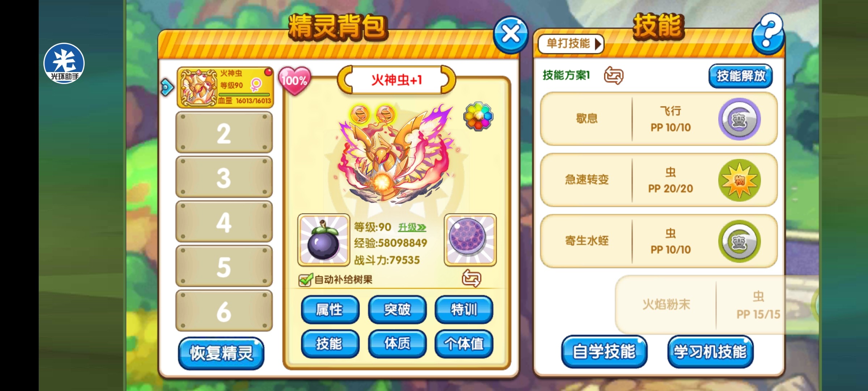
Task: Expand the 单打技能 mode selector
Action: [x=571, y=44]
